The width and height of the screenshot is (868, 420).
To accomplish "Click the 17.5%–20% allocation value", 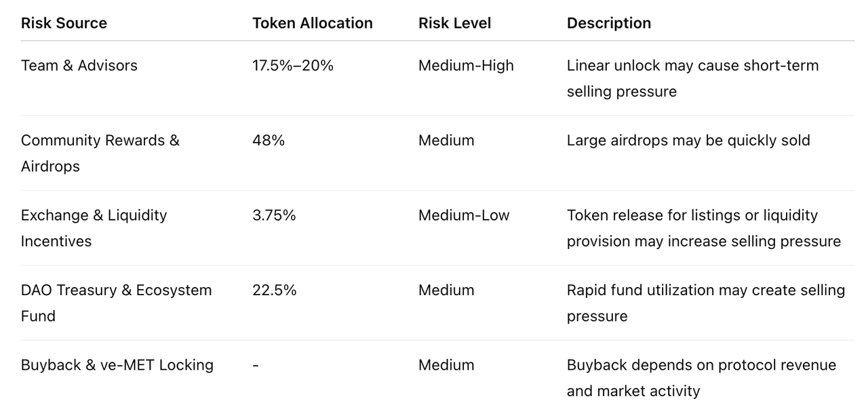I will click(x=292, y=66).
